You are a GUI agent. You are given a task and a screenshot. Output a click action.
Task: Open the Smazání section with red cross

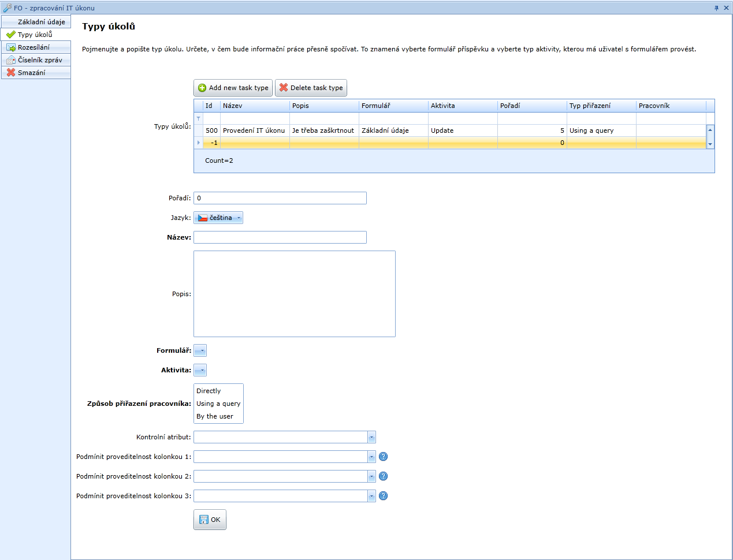pyautogui.click(x=32, y=73)
